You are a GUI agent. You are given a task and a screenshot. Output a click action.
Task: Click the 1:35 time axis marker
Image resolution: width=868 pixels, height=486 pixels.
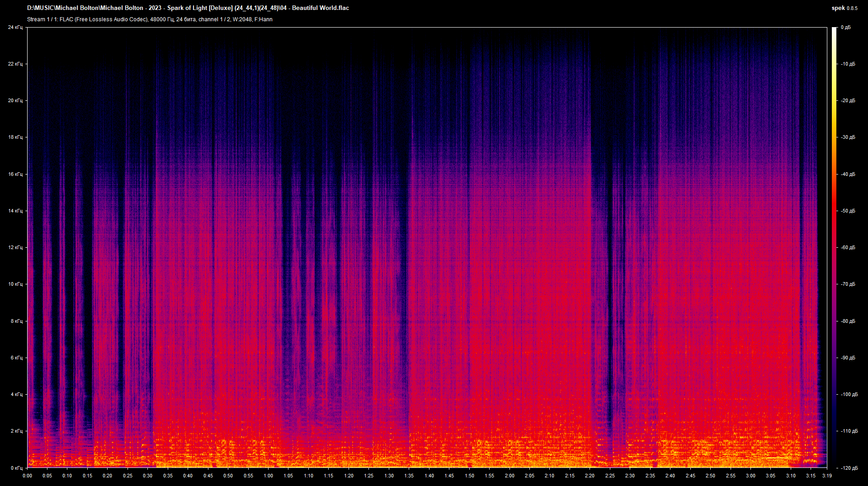pyautogui.click(x=409, y=476)
